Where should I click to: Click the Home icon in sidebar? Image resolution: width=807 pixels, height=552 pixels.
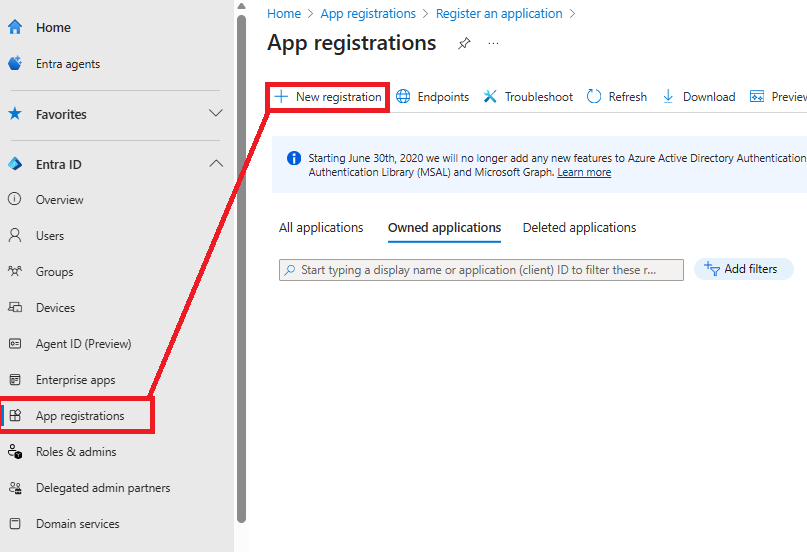click(x=15, y=28)
